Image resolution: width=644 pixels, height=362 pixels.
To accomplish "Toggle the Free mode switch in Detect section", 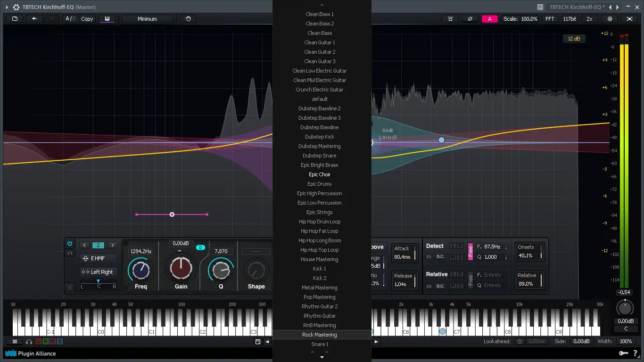I will point(470,251).
